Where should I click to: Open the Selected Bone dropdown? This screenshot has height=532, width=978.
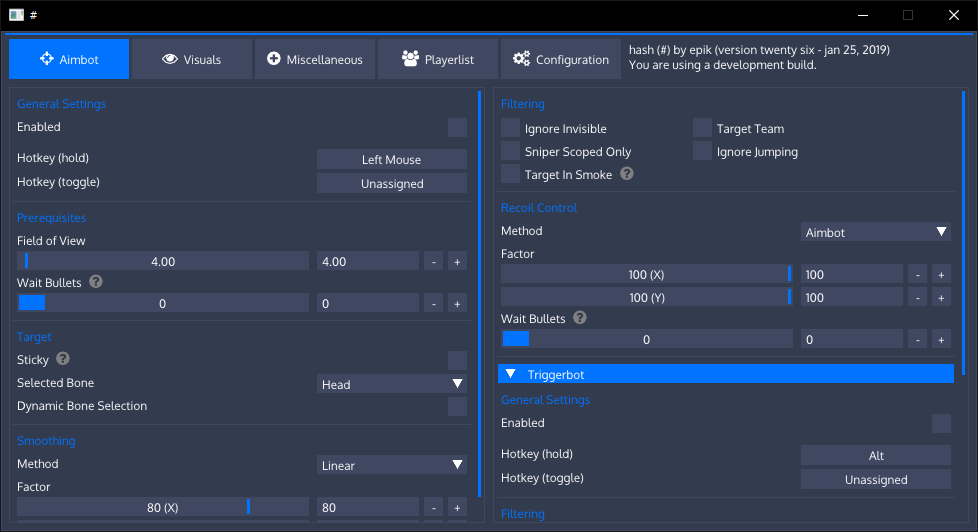point(392,384)
